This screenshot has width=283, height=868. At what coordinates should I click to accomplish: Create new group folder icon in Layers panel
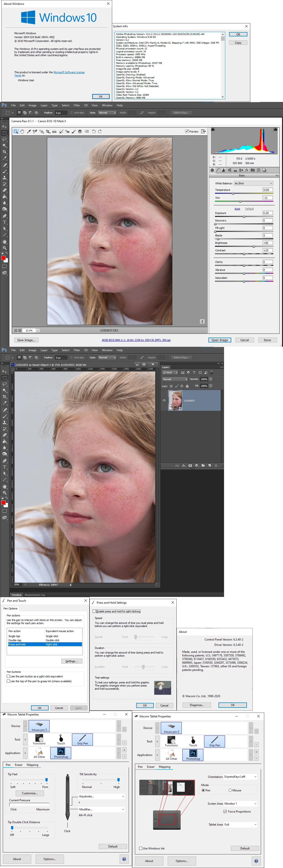pos(203,465)
